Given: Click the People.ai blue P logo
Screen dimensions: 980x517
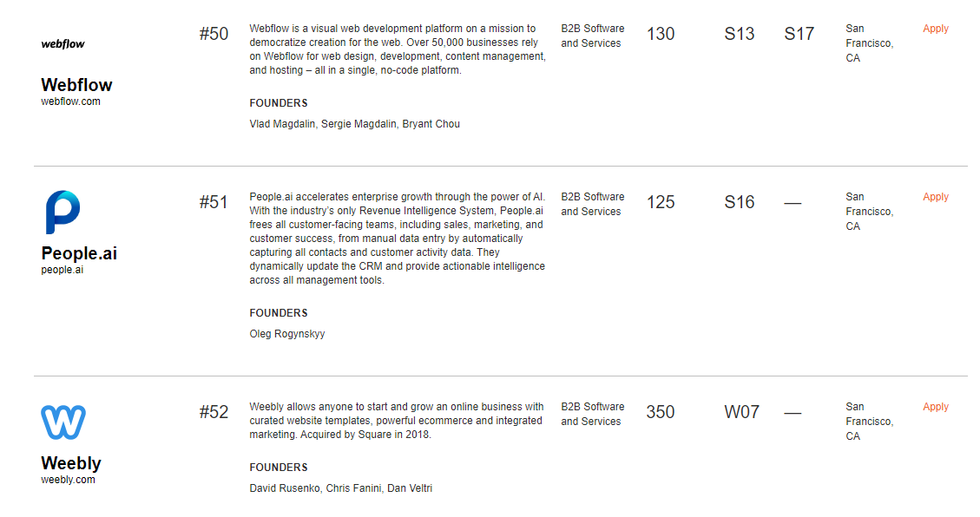Looking at the screenshot, I should pos(62,212).
